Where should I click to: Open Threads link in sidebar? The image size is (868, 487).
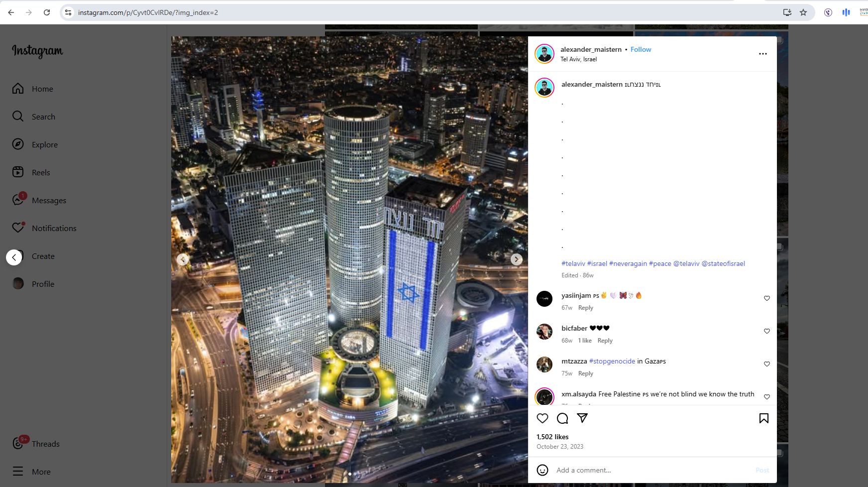point(45,444)
